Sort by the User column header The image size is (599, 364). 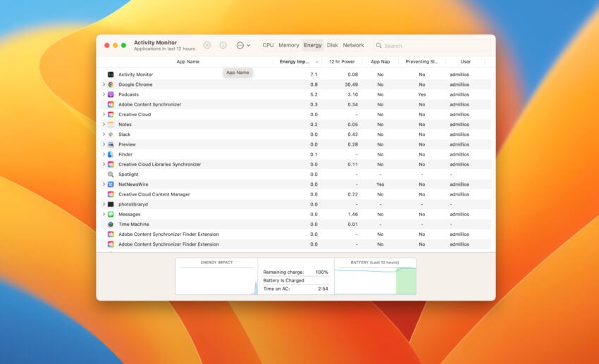pyautogui.click(x=465, y=61)
